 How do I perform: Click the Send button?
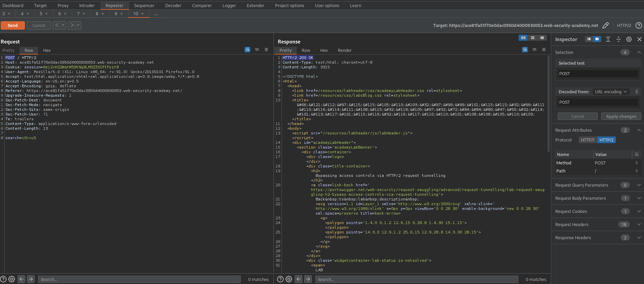tap(13, 25)
